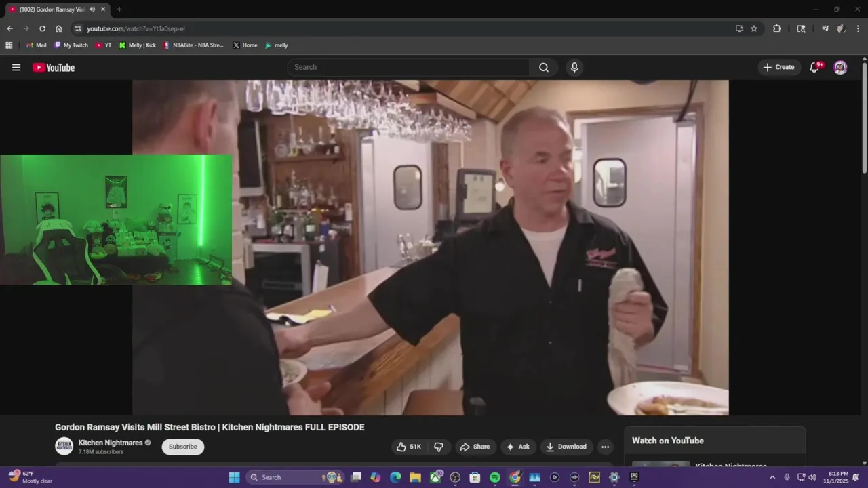Install or cast page icon in address bar
The width and height of the screenshot is (868, 488).
[739, 28]
